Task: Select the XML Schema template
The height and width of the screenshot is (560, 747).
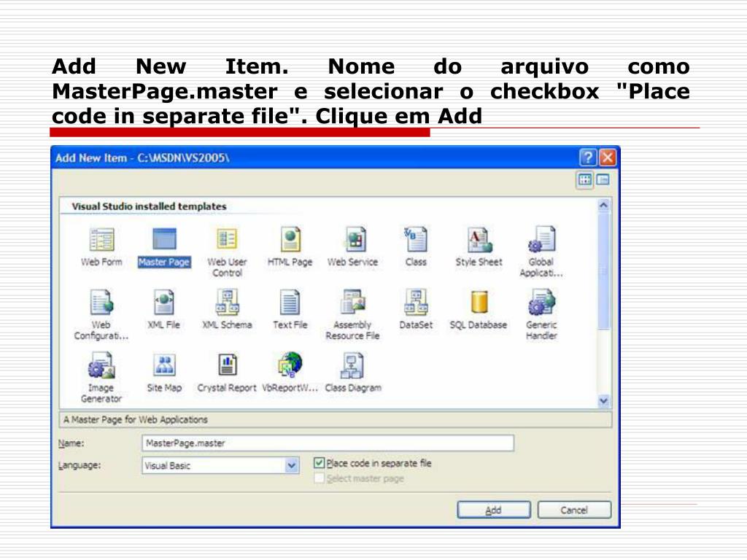Action: [227, 303]
